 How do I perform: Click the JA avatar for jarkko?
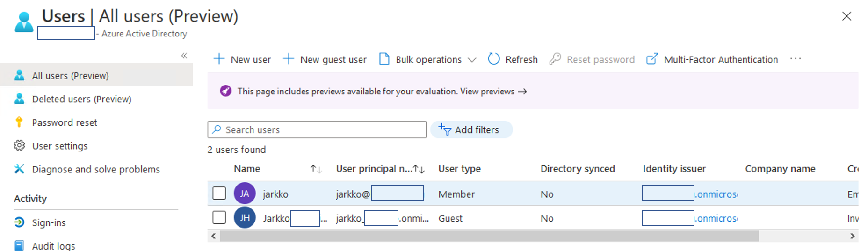(x=245, y=194)
